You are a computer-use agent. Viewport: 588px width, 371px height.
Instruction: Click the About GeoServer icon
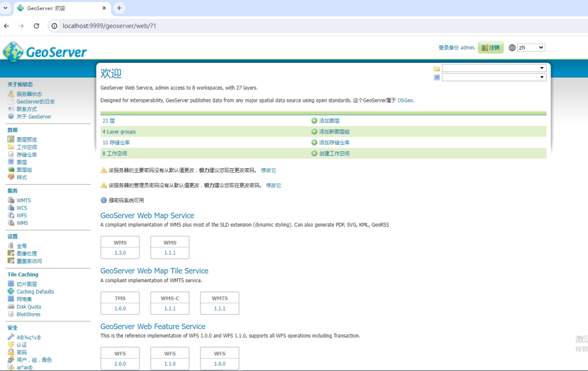coord(11,116)
